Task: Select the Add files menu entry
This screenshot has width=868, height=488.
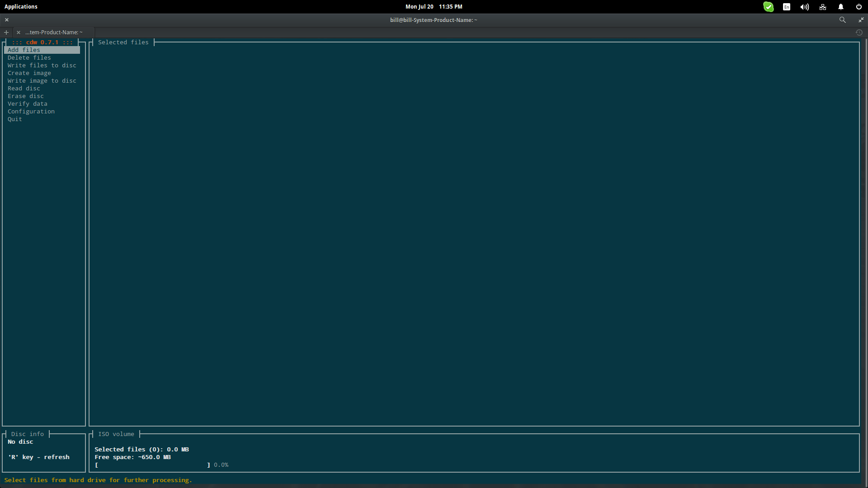Action: click(x=42, y=50)
